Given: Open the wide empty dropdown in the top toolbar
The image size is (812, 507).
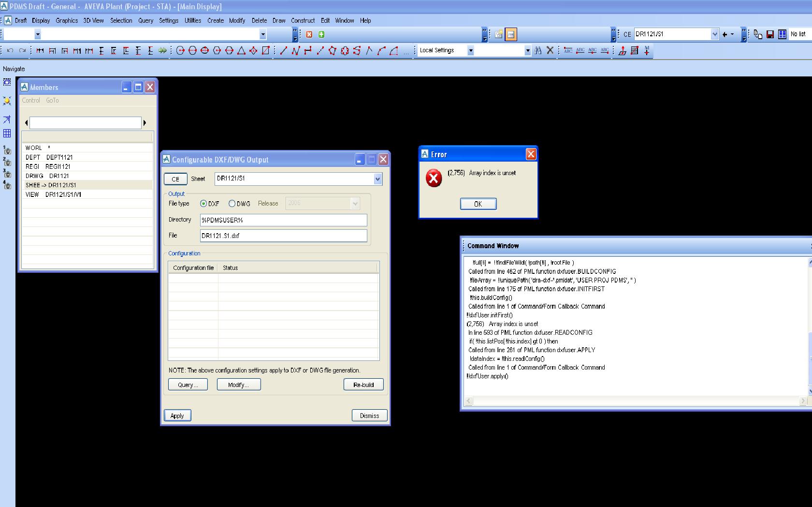Looking at the screenshot, I should [263, 34].
